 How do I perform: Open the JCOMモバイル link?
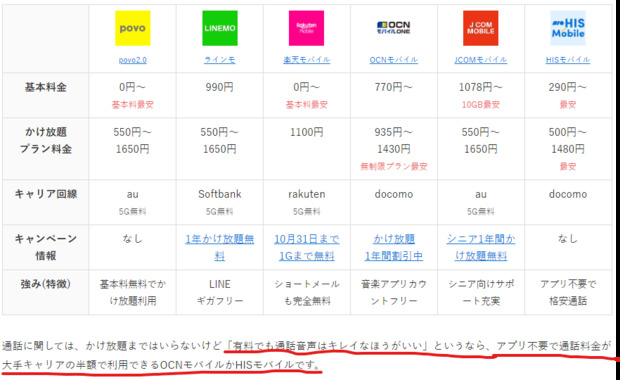pyautogui.click(x=480, y=60)
